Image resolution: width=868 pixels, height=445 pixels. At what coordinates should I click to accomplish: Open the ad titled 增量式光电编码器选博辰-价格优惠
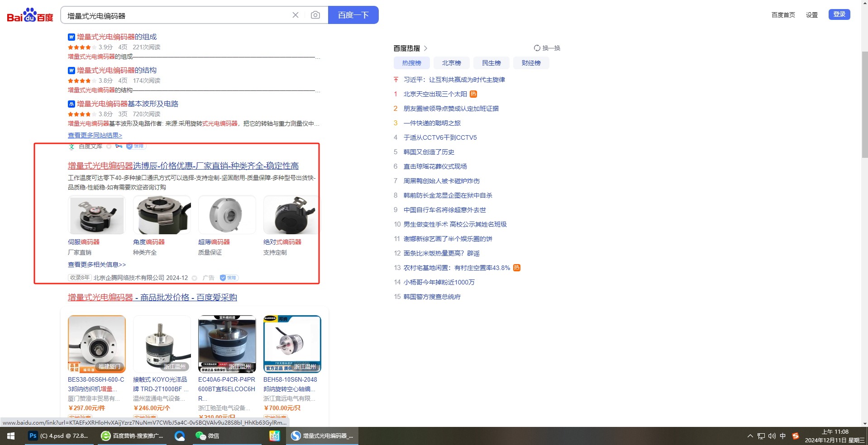point(183,166)
